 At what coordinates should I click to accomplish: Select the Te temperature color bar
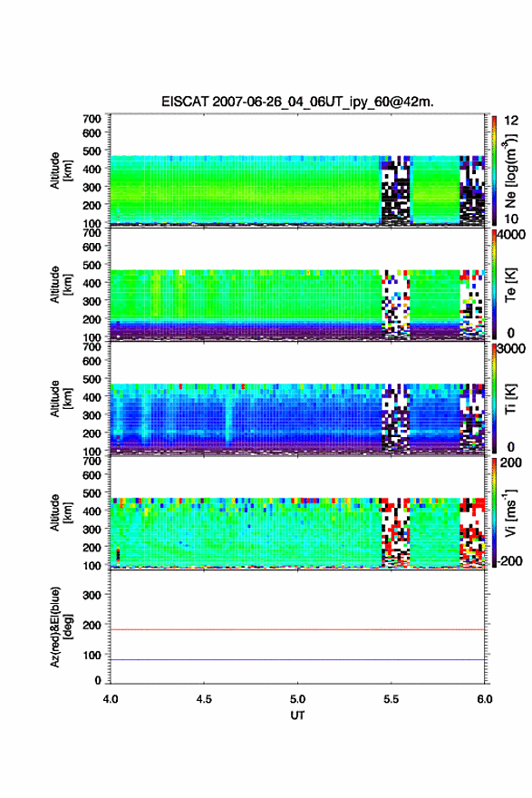pyautogui.click(x=494, y=285)
